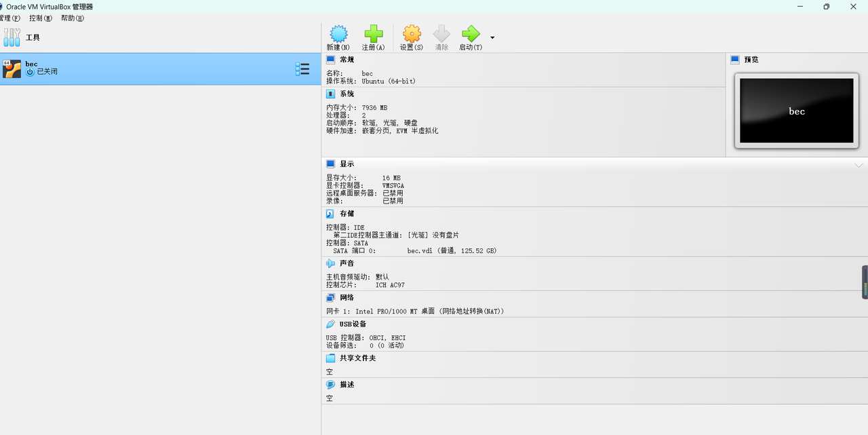Click the 显示 monitor icon
Viewport: 868px width, 435px height.
(331, 164)
